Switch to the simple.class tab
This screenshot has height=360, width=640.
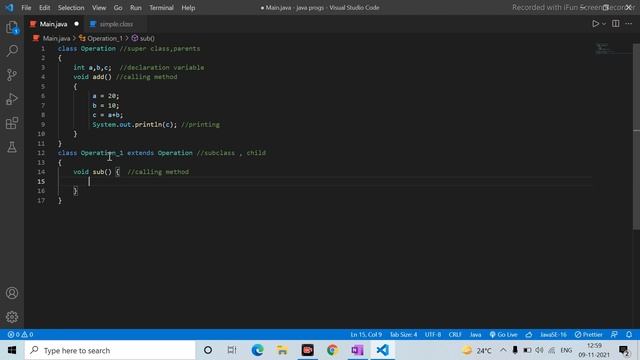(x=116, y=24)
